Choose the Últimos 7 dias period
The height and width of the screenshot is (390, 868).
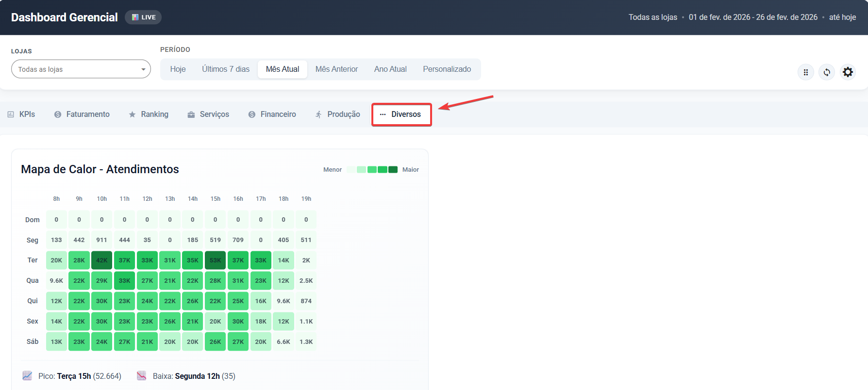226,69
